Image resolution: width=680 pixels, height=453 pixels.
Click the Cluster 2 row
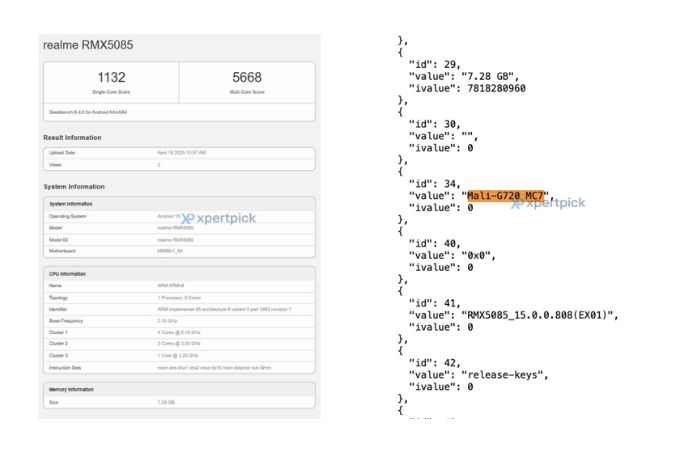tap(178, 343)
